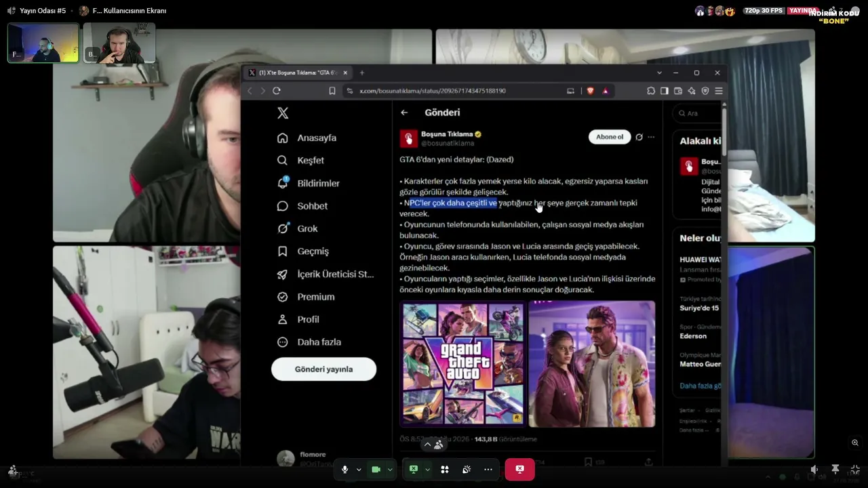Screen dimensions: 868x488
Task: Open the Jason and Lucia image
Action: 592,364
